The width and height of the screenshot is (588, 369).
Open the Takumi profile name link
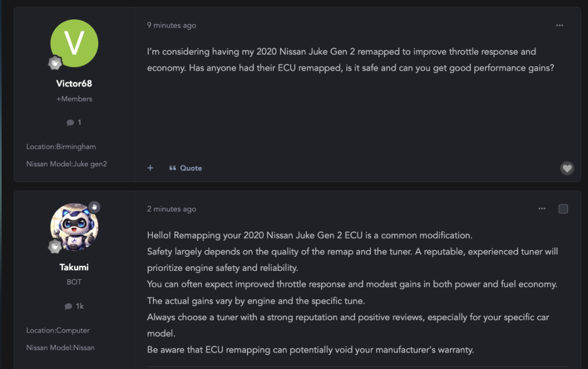(74, 267)
